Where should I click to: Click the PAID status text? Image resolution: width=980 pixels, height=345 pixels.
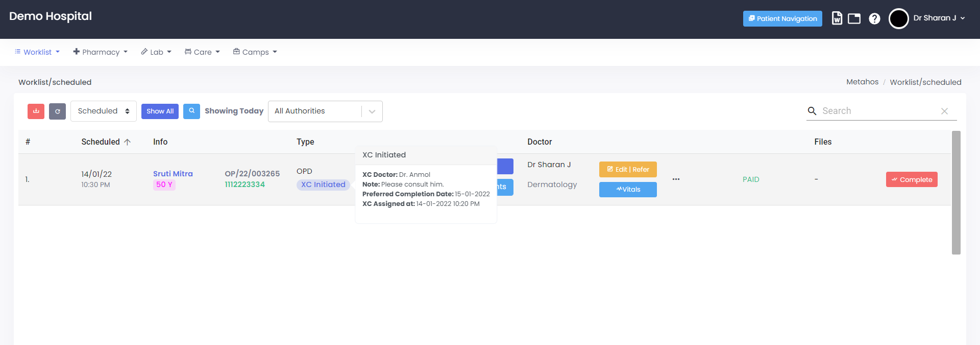click(751, 179)
